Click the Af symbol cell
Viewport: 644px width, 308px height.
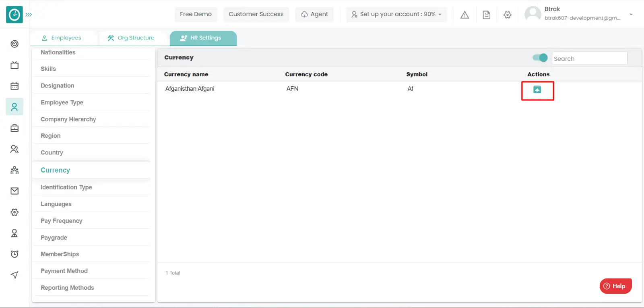pos(410,89)
